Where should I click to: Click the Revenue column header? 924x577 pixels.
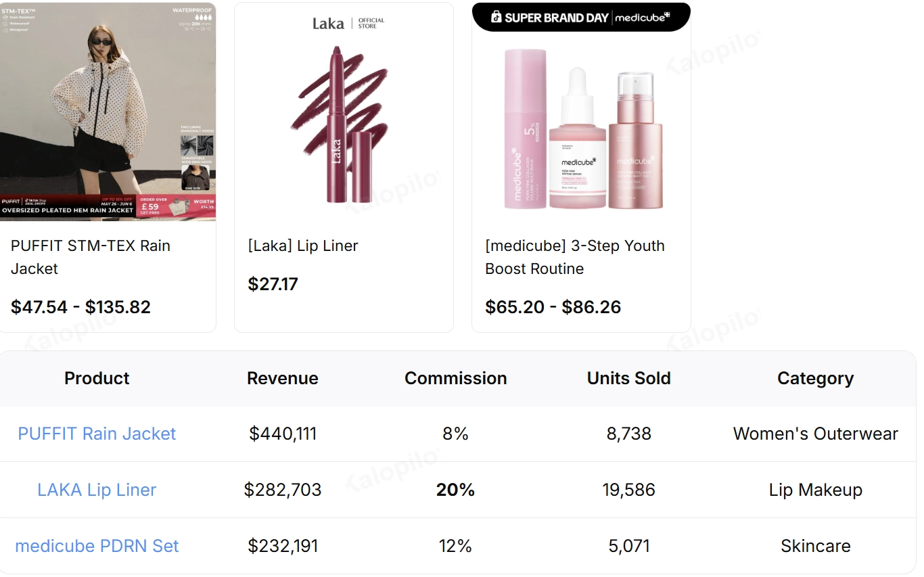click(x=283, y=378)
